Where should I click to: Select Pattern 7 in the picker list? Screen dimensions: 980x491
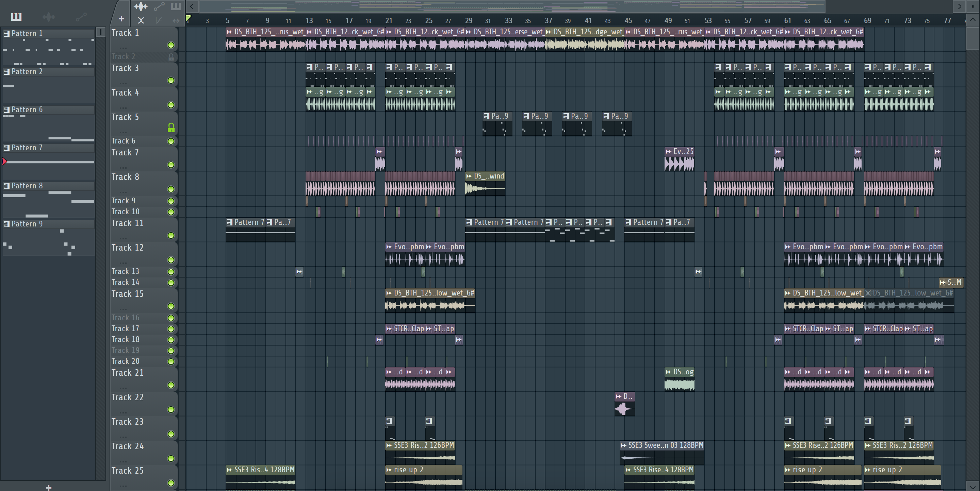tap(49, 148)
